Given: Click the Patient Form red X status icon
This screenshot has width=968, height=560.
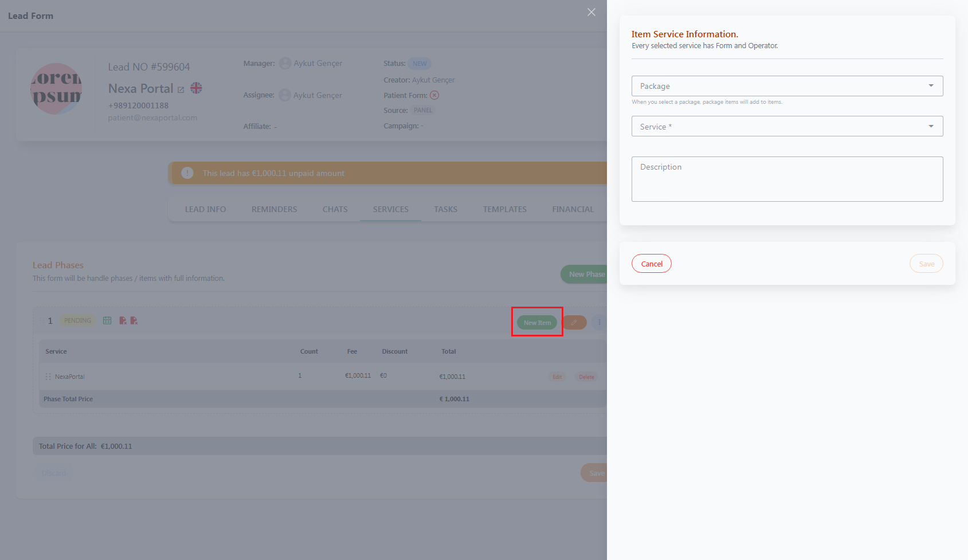Looking at the screenshot, I should point(434,95).
